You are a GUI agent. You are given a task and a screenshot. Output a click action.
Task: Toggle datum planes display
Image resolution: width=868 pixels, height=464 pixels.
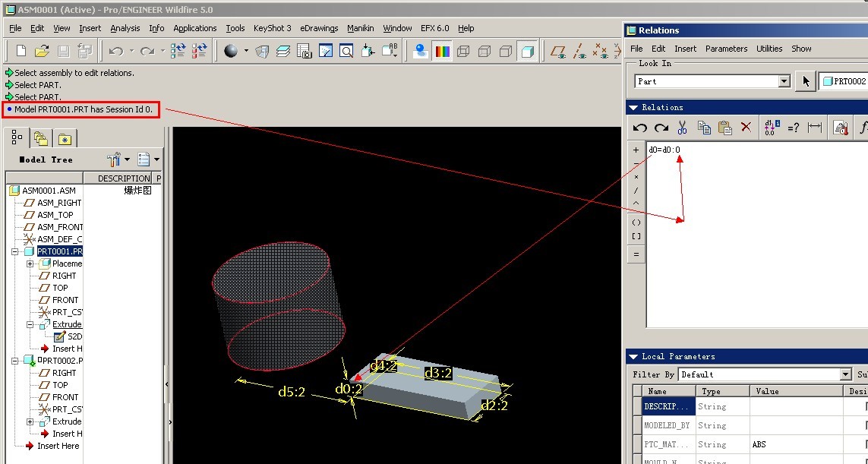(558, 52)
